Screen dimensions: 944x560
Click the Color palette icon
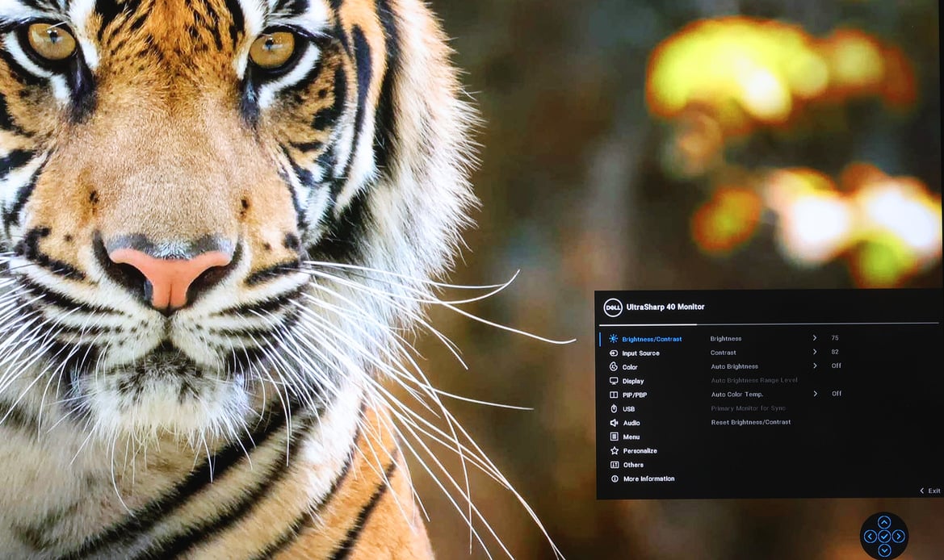[x=614, y=367]
